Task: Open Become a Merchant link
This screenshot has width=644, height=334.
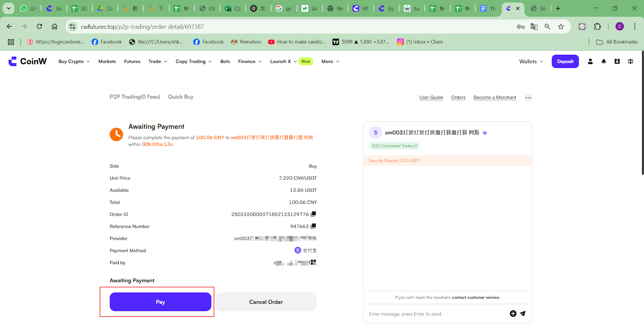Action: pos(495,97)
